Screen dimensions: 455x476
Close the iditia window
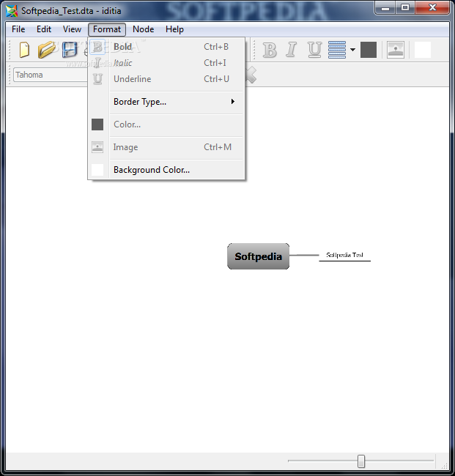(x=432, y=7)
